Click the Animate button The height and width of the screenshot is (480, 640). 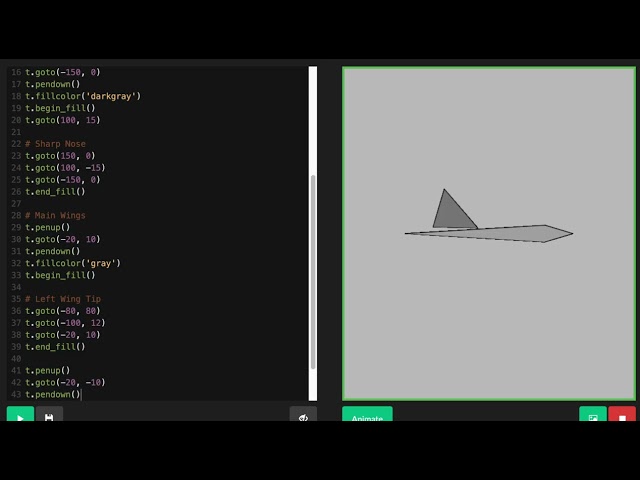click(367, 414)
